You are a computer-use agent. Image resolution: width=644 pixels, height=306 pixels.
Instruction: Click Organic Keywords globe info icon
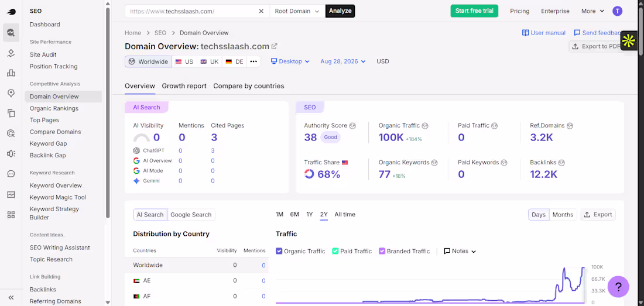click(x=434, y=163)
